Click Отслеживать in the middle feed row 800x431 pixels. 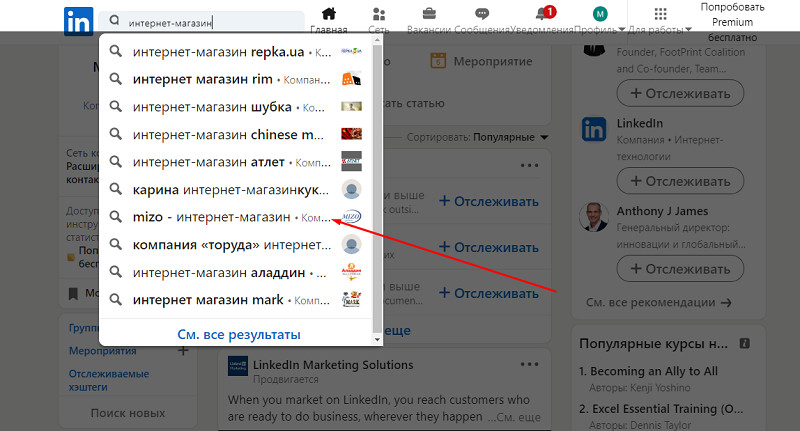pos(488,247)
